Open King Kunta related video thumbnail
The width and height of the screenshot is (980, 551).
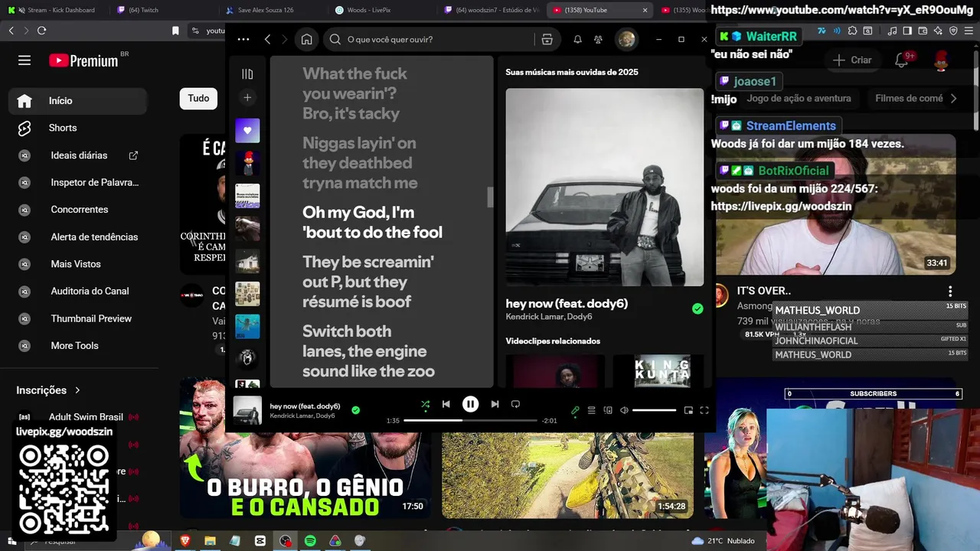point(658,370)
